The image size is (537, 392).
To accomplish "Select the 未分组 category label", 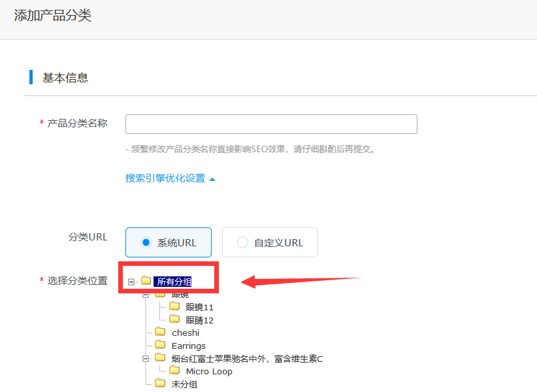I will [184, 384].
